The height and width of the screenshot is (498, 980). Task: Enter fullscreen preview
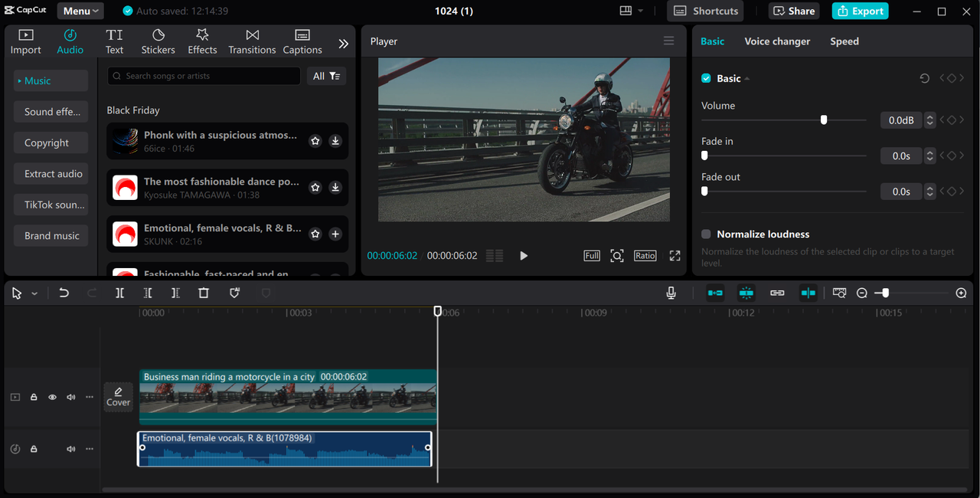(x=675, y=256)
